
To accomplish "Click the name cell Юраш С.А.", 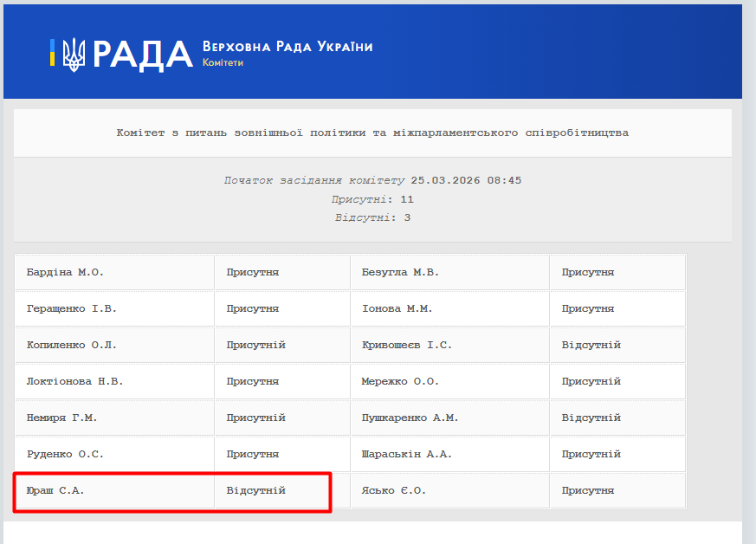I will click(115, 491).
